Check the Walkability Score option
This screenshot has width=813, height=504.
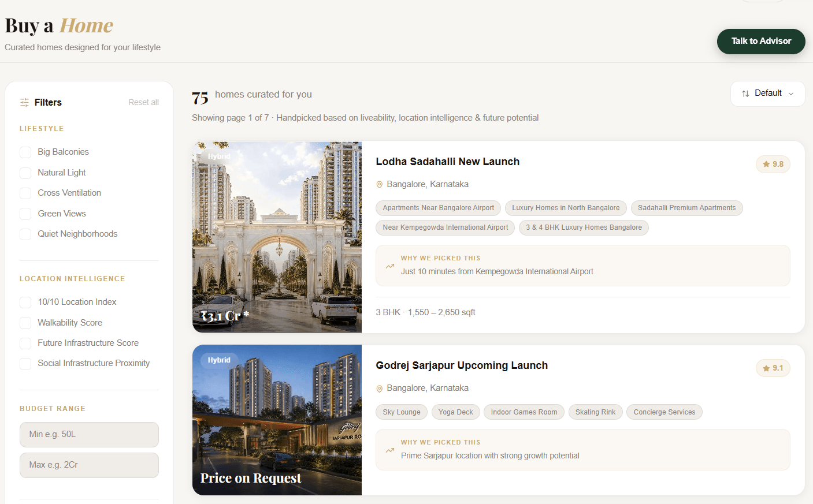25,323
